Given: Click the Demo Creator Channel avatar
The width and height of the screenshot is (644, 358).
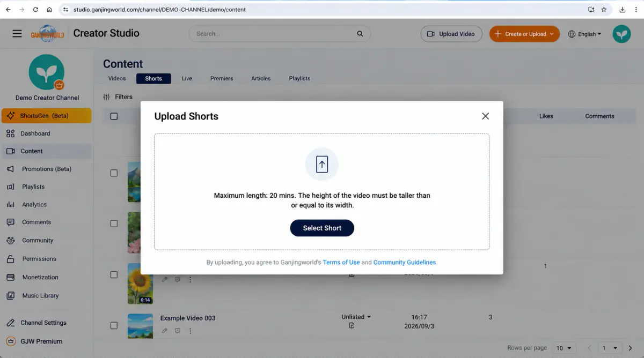Looking at the screenshot, I should tap(47, 72).
